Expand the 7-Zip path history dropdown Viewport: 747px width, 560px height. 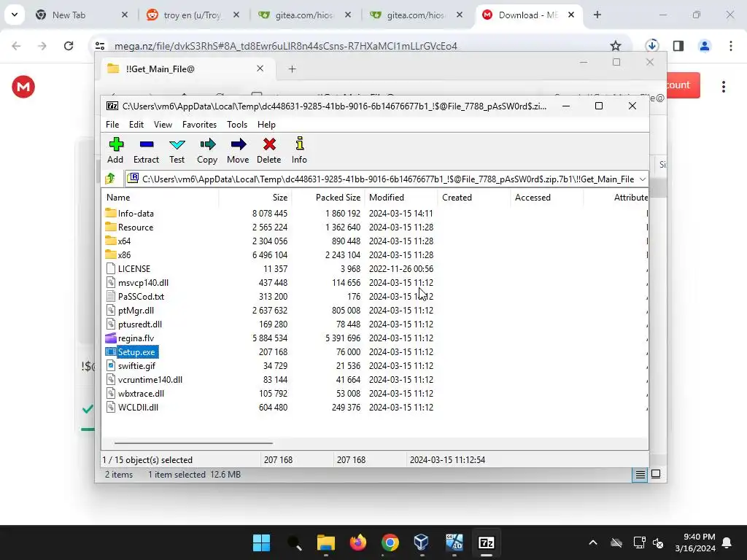tap(642, 179)
